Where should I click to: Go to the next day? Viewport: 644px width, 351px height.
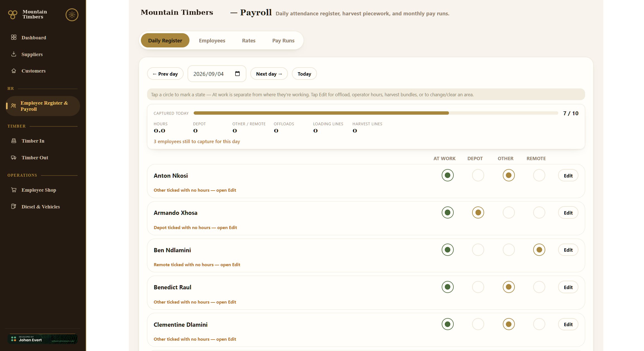click(269, 74)
